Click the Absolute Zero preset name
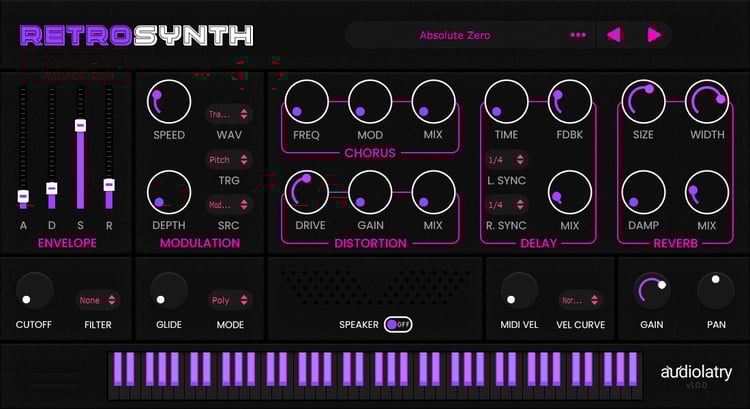Image resolution: width=750 pixels, height=409 pixels. (x=455, y=35)
